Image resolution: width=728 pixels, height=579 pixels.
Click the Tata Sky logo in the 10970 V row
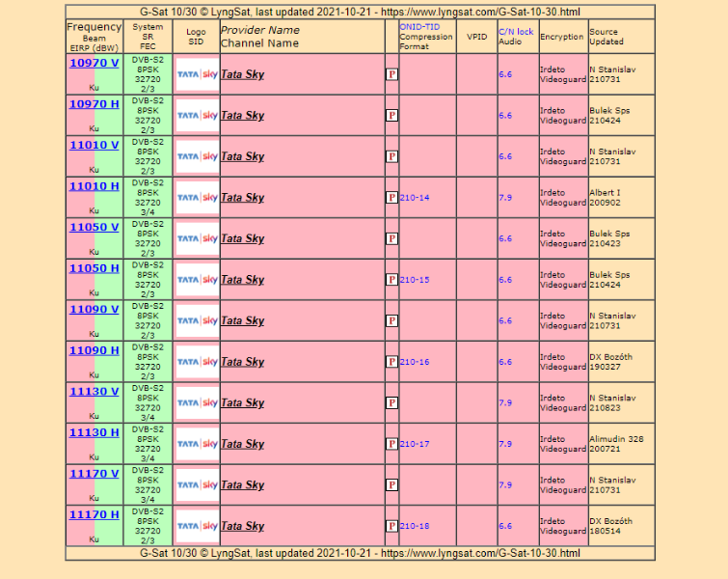197,74
